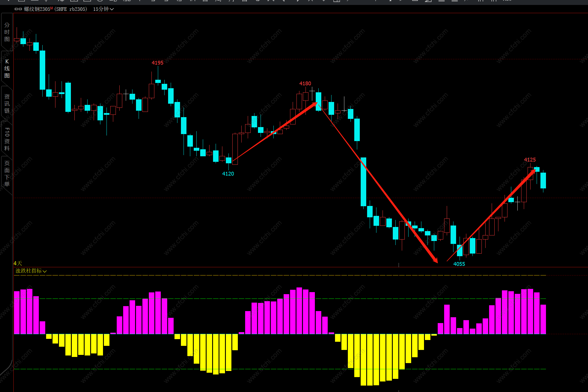Click the 4055 bottom price label
The height and width of the screenshot is (392, 588).
[x=459, y=264]
